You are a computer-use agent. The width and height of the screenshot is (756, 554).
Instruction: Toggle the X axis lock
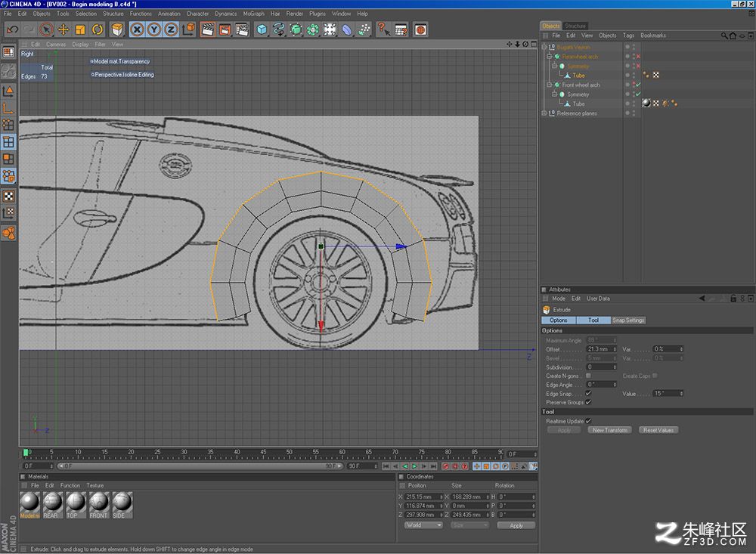click(x=137, y=29)
